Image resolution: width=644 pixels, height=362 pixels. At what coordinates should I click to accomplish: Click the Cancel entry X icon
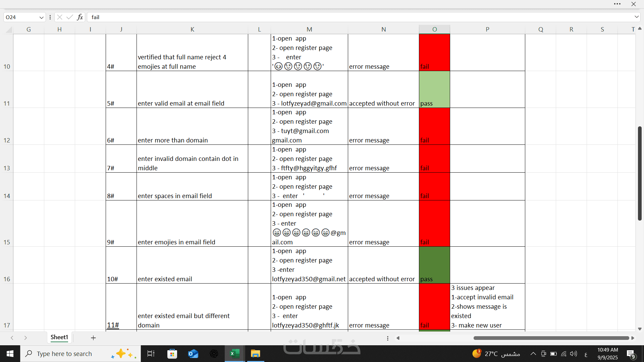(x=60, y=17)
